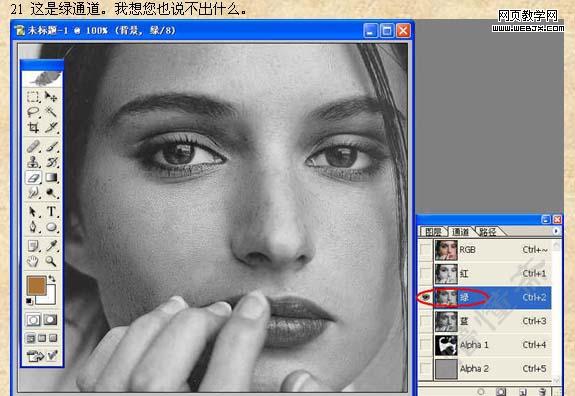Screen dimensions: 575x396
Task: Toggle visibility of the 蓝 channel
Action: click(425, 322)
